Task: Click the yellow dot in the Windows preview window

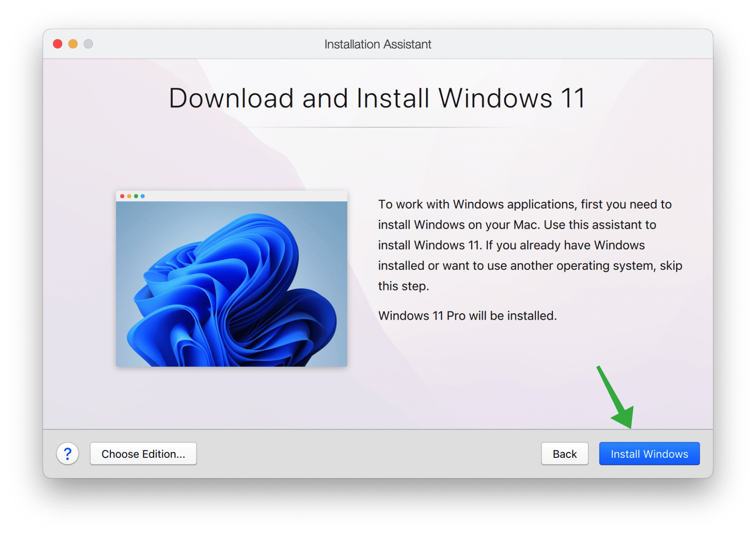Action: point(129,196)
